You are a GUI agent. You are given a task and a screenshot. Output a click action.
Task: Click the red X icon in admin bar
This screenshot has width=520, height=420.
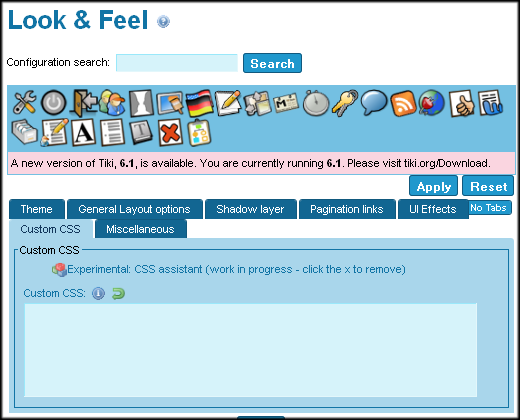click(x=170, y=132)
